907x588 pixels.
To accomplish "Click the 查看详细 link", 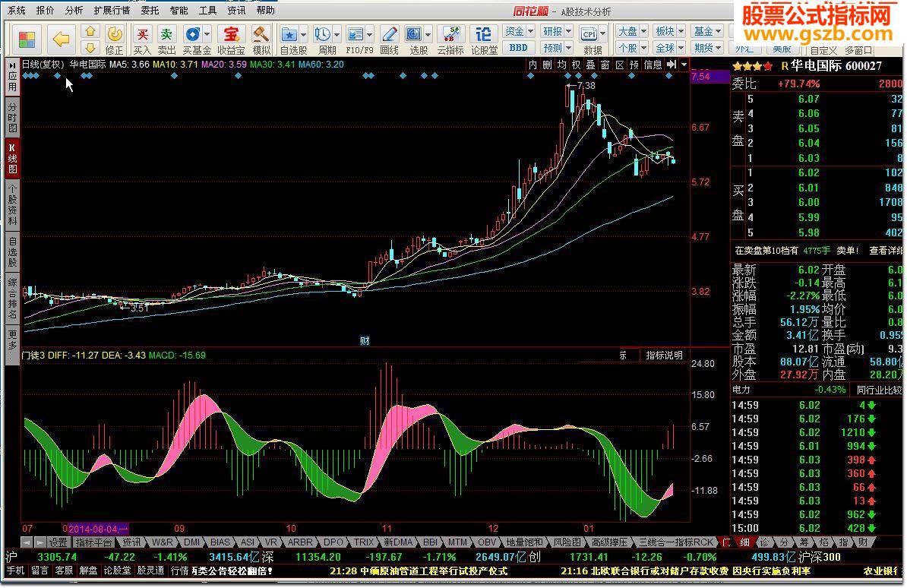I will tap(885, 251).
